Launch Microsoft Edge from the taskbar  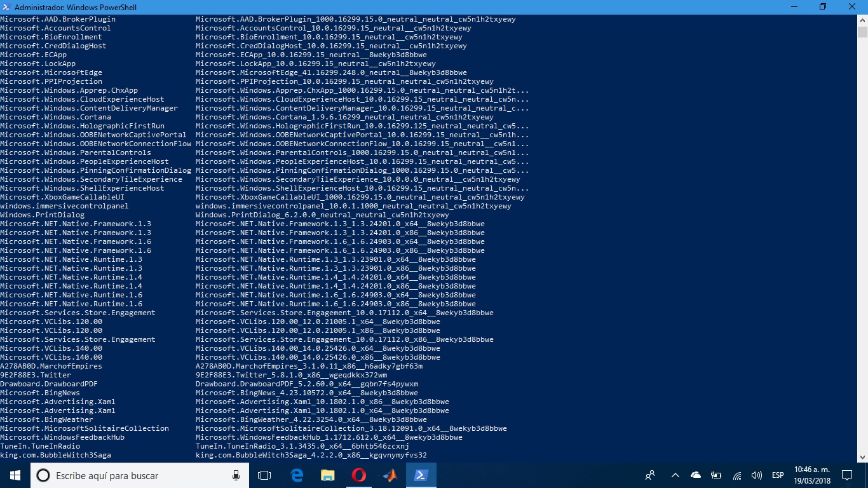pyautogui.click(x=296, y=475)
